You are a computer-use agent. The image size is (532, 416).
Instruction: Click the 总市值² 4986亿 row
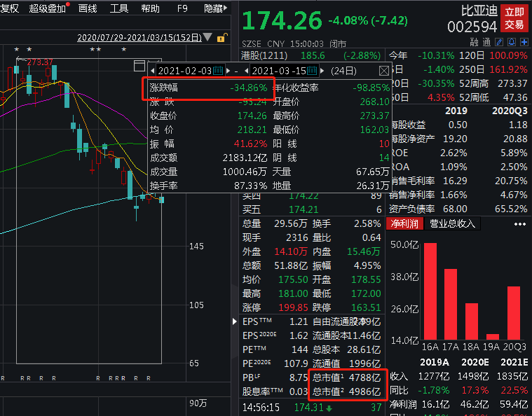pyautogui.click(x=346, y=391)
